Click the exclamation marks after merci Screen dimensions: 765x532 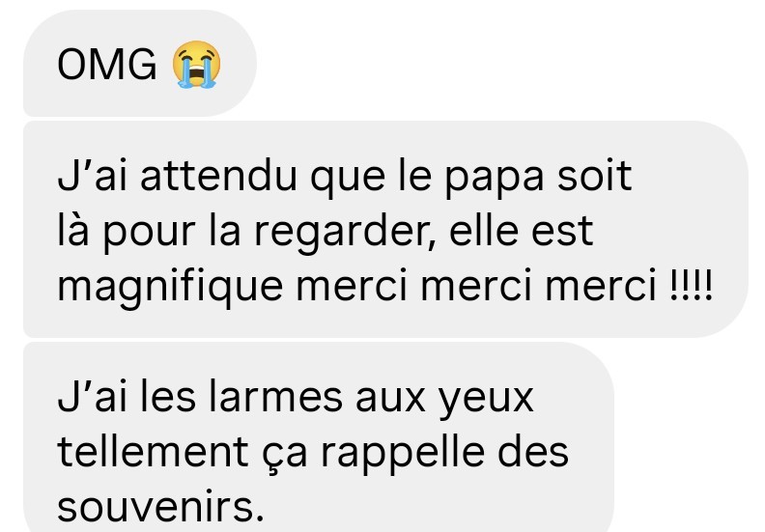[x=692, y=285]
